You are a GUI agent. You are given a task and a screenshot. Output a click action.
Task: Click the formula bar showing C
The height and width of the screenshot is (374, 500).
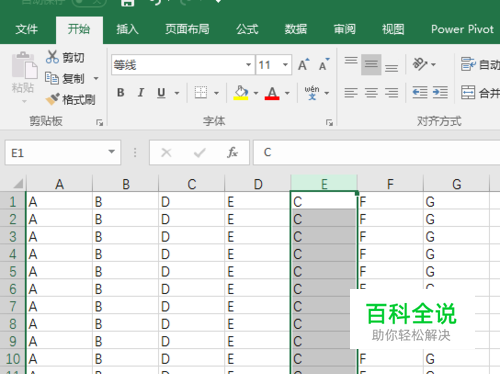[377, 153]
